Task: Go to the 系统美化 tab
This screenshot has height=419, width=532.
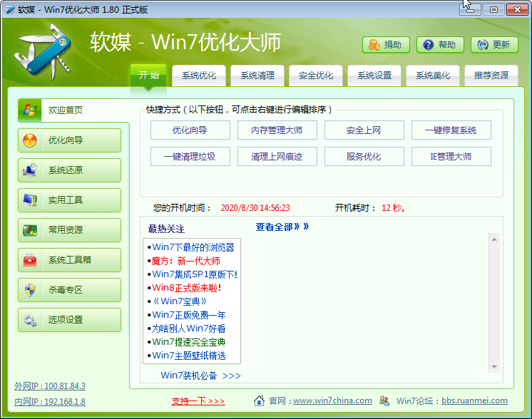Action: click(x=433, y=76)
